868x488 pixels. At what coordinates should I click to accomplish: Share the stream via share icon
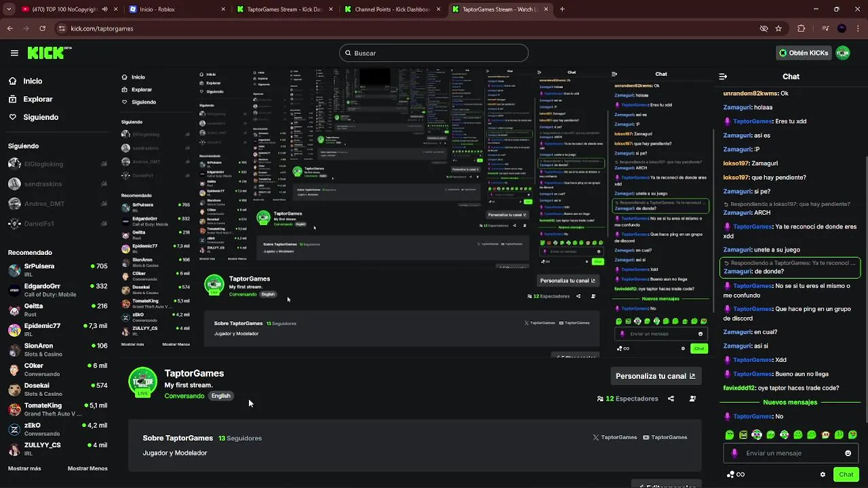point(671,399)
